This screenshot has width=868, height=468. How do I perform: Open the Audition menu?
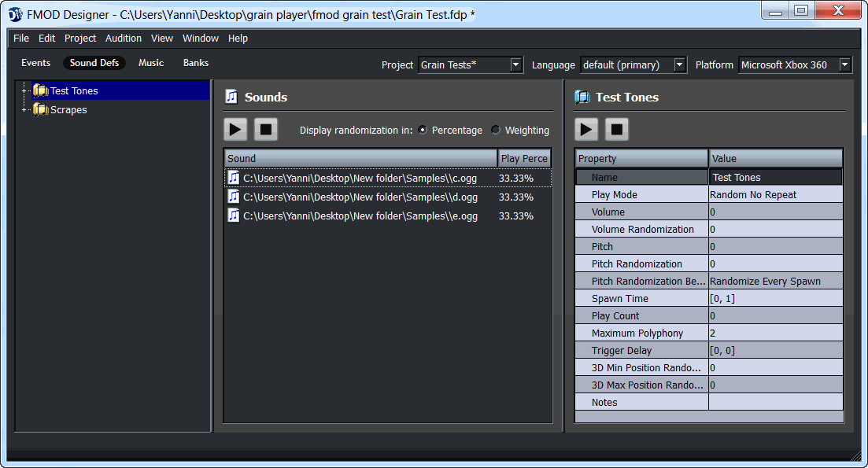pos(124,39)
